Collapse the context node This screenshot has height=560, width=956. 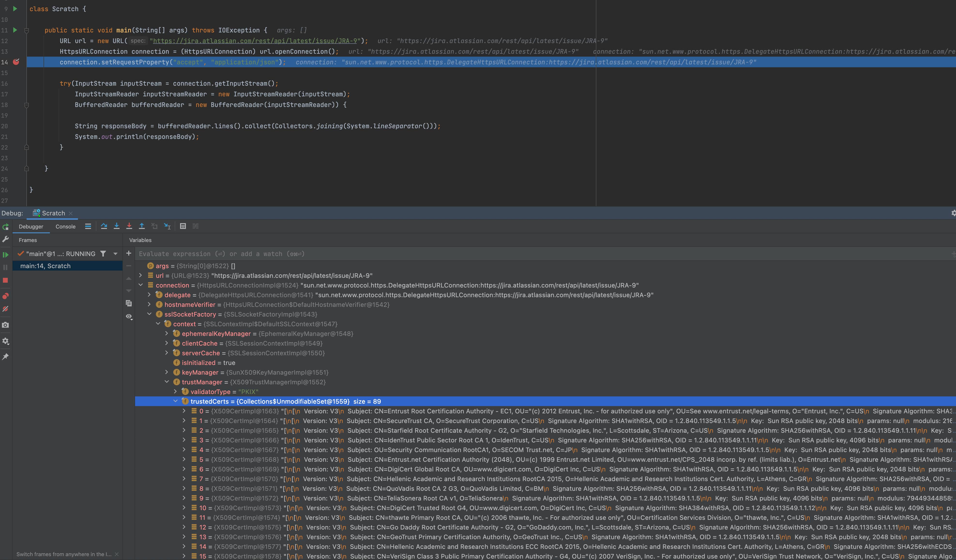point(158,324)
